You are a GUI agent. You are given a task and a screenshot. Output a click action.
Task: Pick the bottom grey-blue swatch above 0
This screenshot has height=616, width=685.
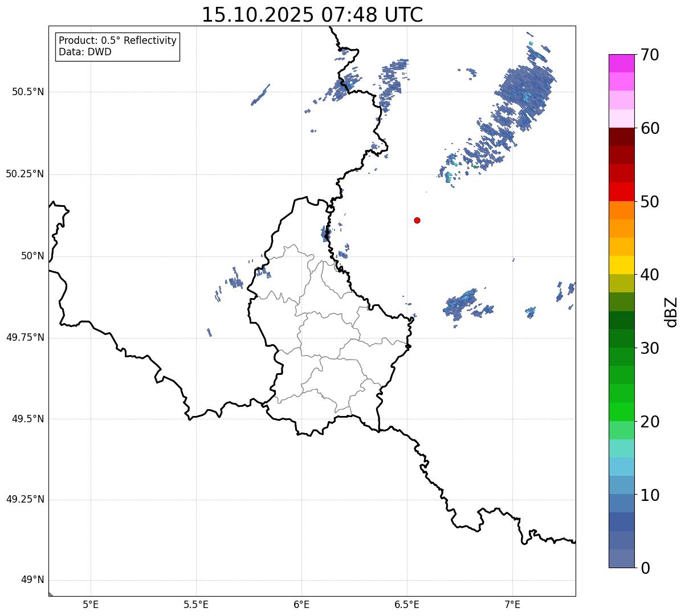[622, 558]
